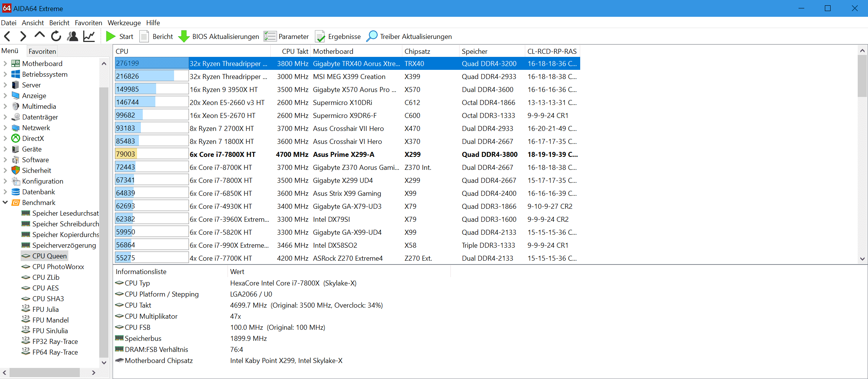This screenshot has width=868, height=379.
Task: Open the Bericht menu in menu bar
Action: (59, 23)
